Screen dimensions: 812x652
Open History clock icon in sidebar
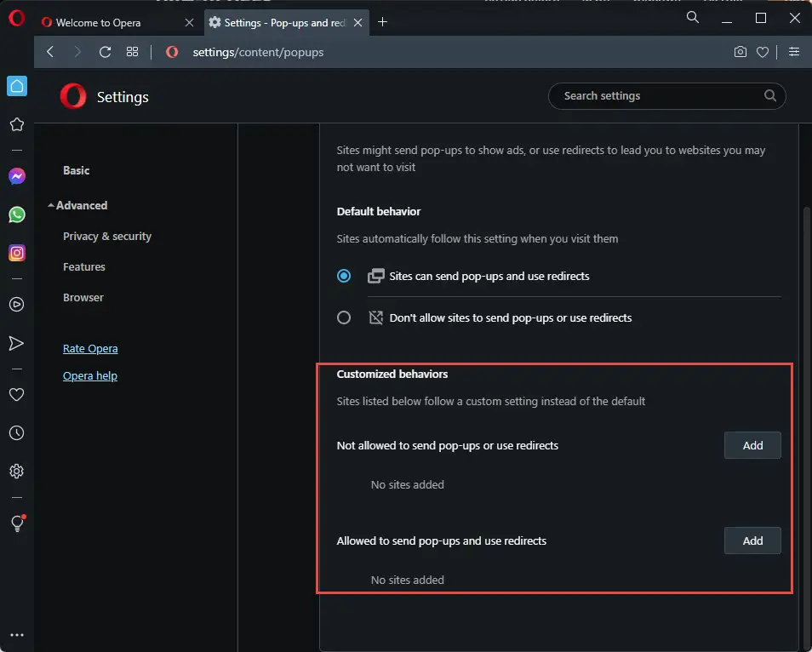click(16, 433)
